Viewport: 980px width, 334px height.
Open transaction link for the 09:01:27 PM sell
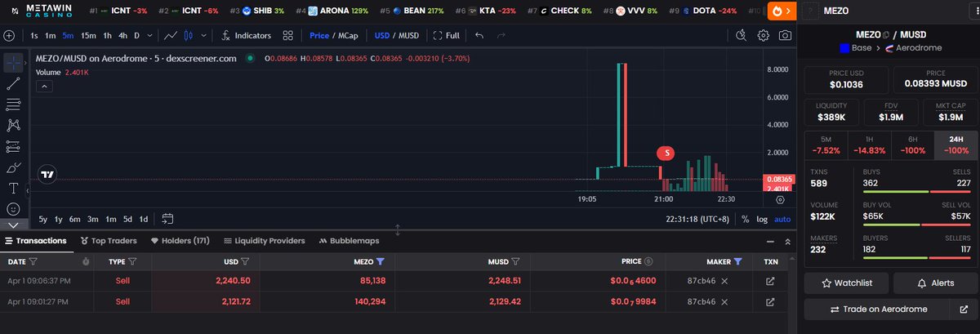(769, 301)
